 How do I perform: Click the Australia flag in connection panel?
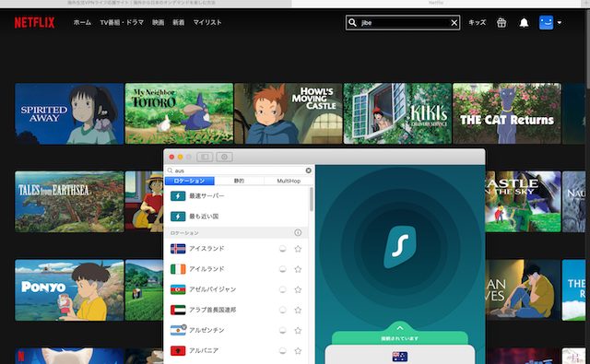click(x=399, y=356)
